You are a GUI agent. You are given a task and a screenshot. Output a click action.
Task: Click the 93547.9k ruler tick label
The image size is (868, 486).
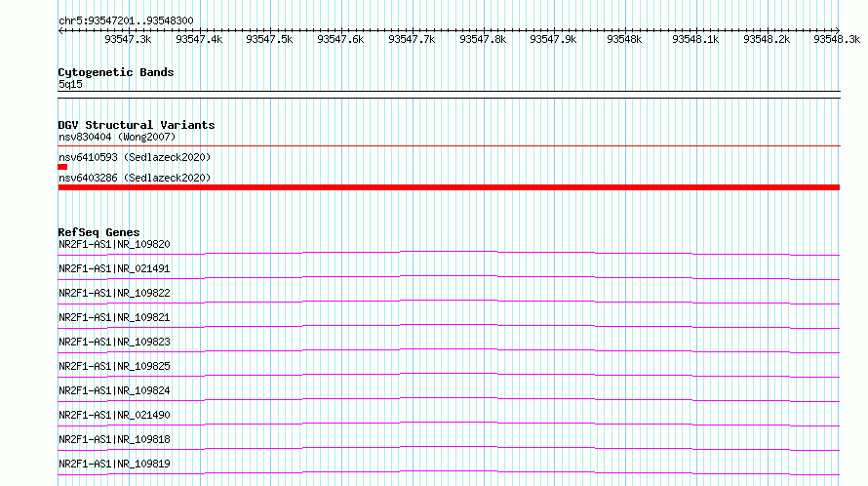[x=553, y=39]
